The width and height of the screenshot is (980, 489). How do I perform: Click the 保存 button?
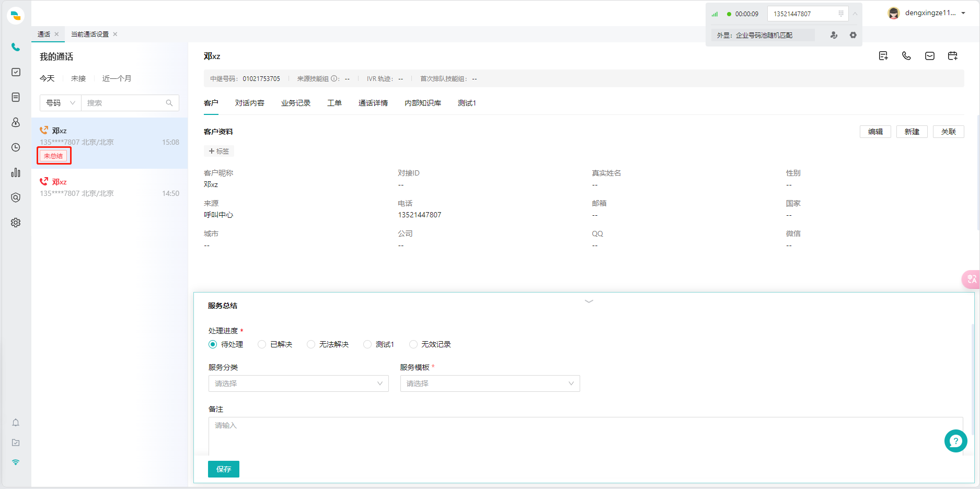pos(224,469)
